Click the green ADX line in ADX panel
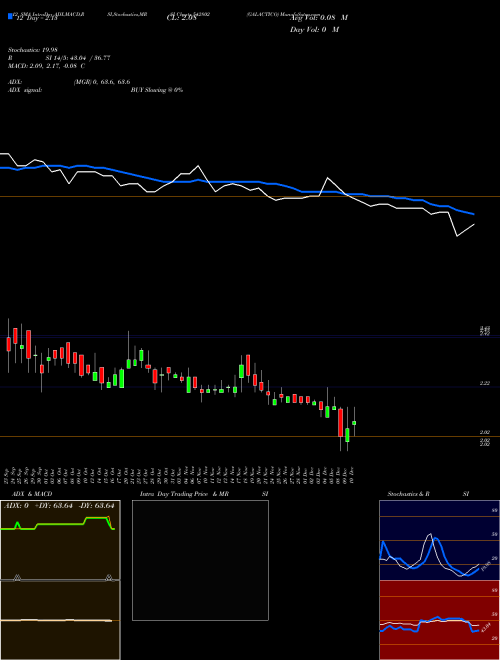Image resolution: width=500 pixels, height=660 pixels. [x=59, y=524]
